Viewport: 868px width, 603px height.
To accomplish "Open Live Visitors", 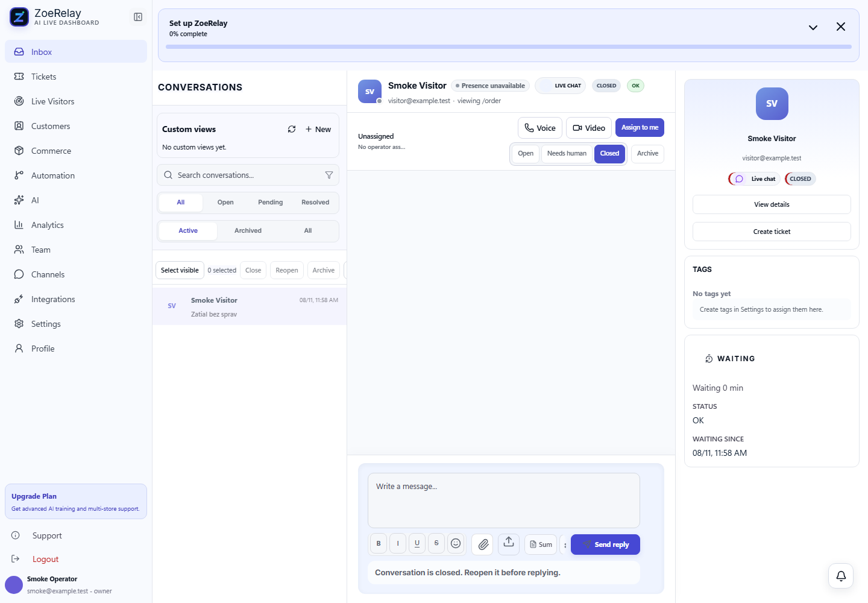I will [x=76, y=101].
